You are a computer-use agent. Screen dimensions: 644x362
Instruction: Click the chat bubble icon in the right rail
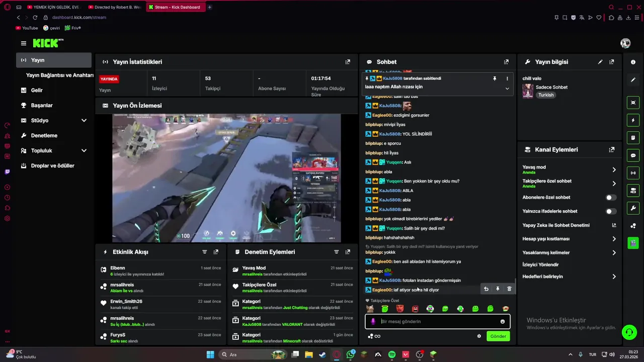click(x=633, y=155)
